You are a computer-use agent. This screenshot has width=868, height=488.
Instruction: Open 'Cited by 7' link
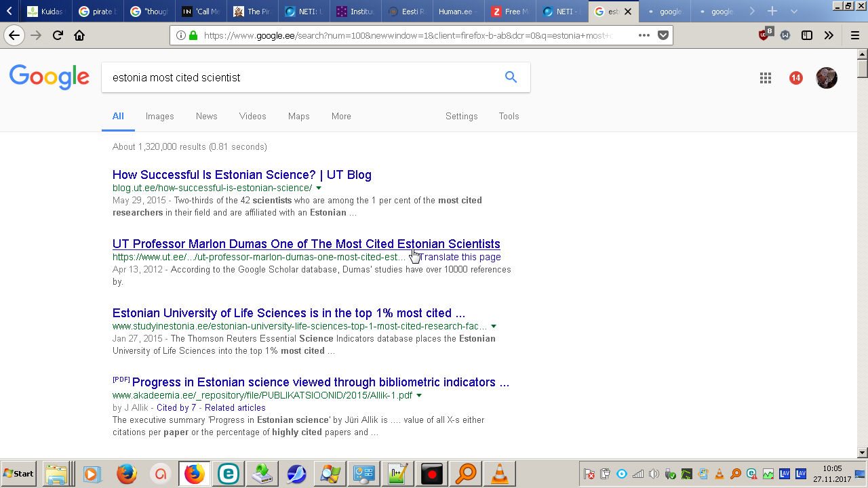coord(176,408)
